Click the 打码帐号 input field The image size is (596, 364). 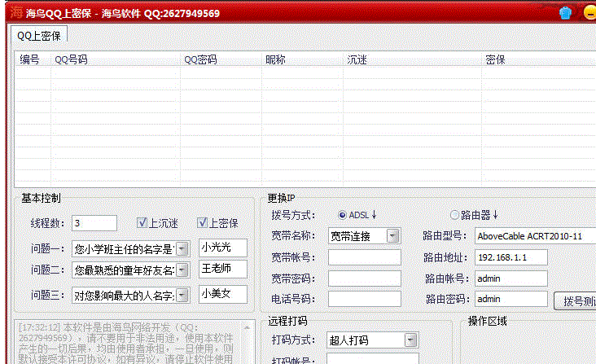[373, 358]
